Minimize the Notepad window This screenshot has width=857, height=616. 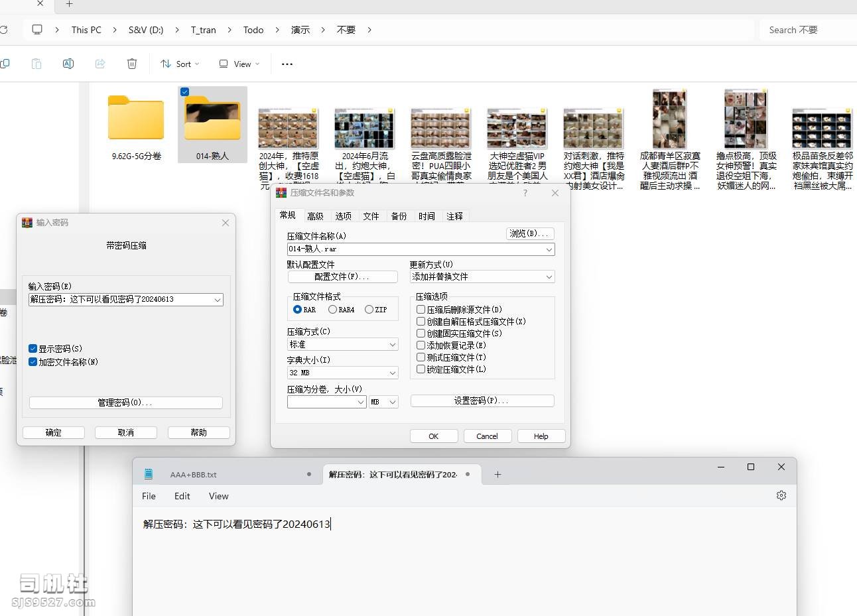pyautogui.click(x=721, y=467)
